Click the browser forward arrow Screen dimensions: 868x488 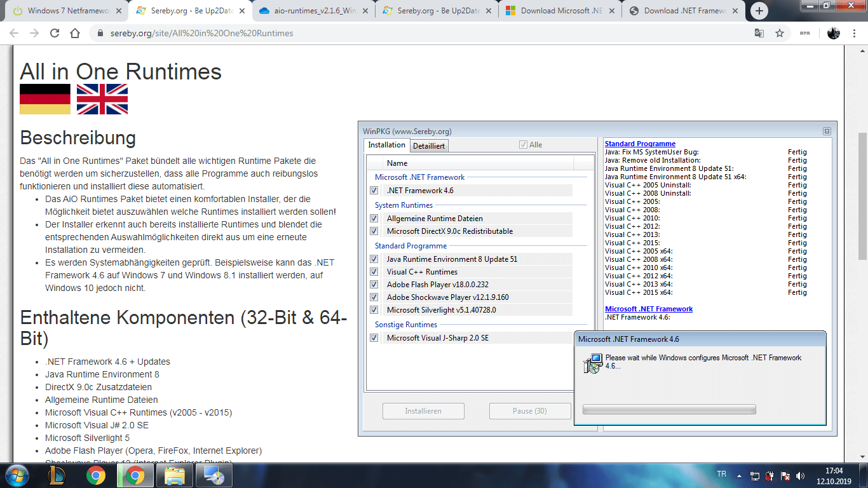(x=34, y=33)
